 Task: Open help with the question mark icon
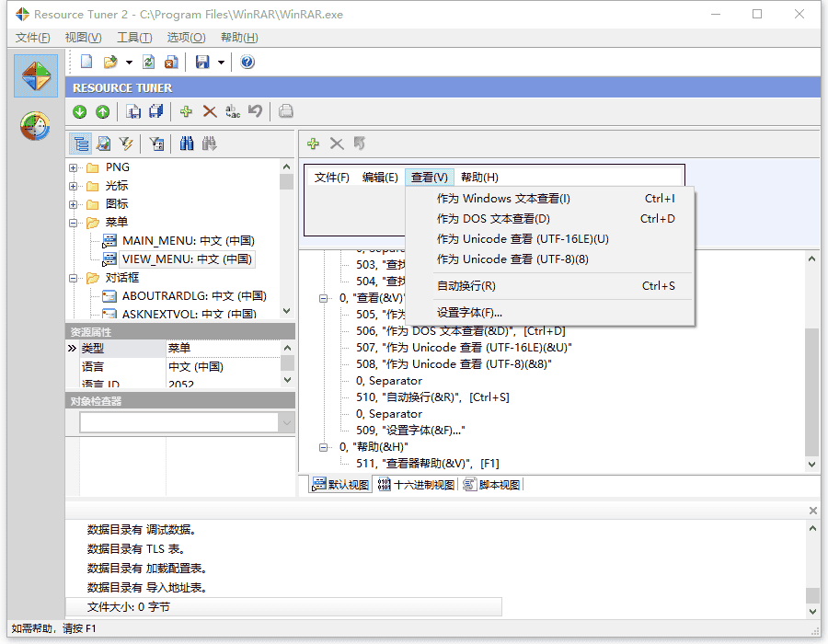(x=247, y=62)
